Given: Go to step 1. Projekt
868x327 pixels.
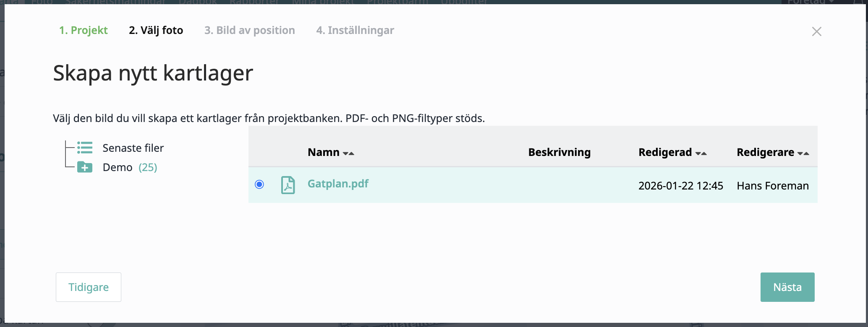Looking at the screenshot, I should pos(83,30).
